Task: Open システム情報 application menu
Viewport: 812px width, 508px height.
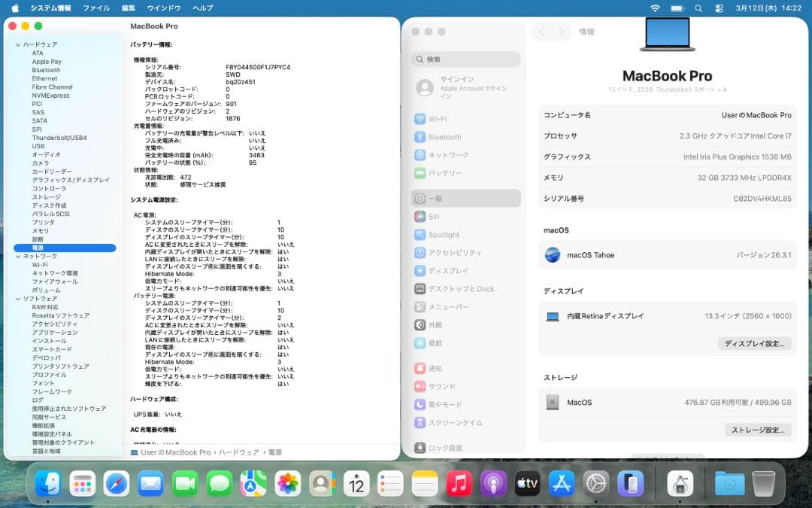Action: pos(51,8)
